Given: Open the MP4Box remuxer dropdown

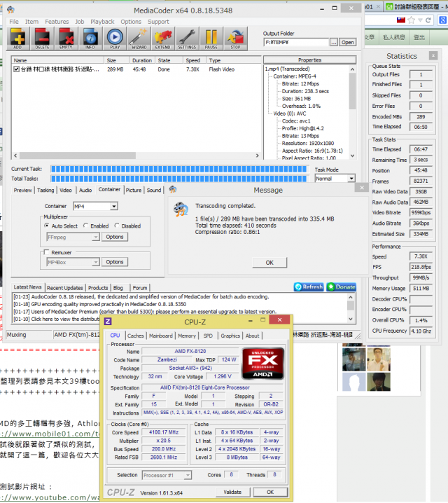Looking at the screenshot, I should click(95, 262).
